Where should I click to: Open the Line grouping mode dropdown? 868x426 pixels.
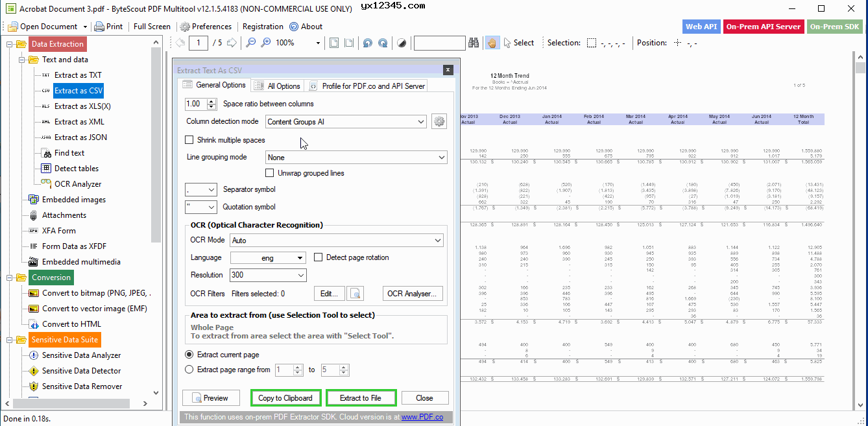[357, 158]
